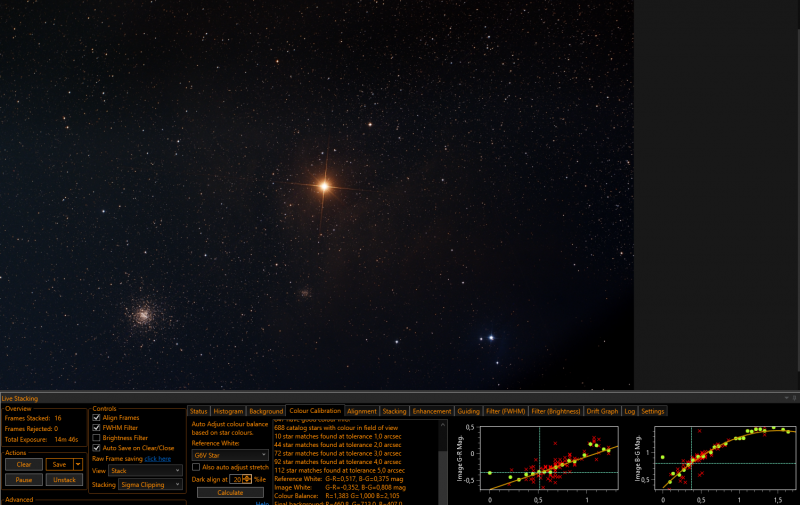Switch to the Histogram tab
This screenshot has height=505, width=800.
coord(228,411)
